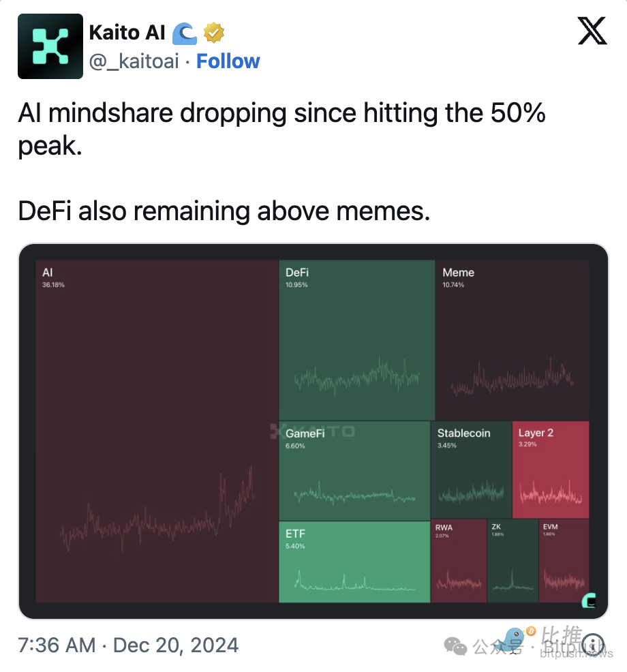Click the EVM sector tile
Image resolution: width=627 pixels, height=672 pixels.
point(564,562)
